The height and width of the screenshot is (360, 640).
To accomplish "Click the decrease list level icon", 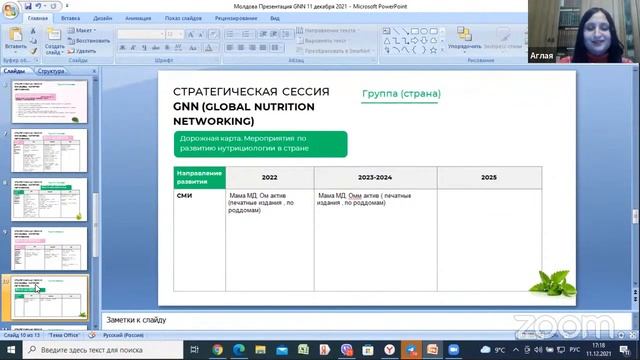I will pos(263,34).
